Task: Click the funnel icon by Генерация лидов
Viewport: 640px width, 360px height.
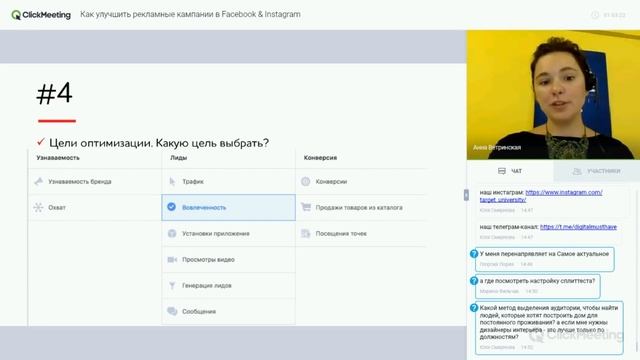Action: [172, 285]
